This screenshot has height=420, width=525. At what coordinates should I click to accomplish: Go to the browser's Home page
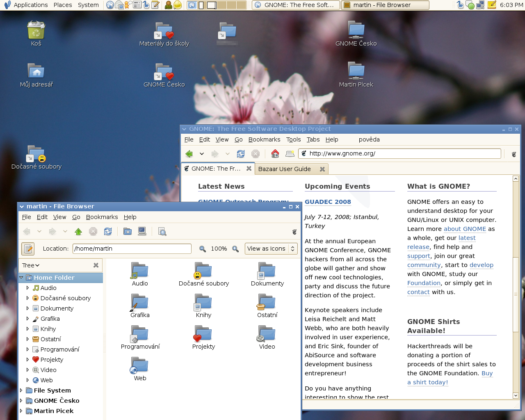pos(275,154)
